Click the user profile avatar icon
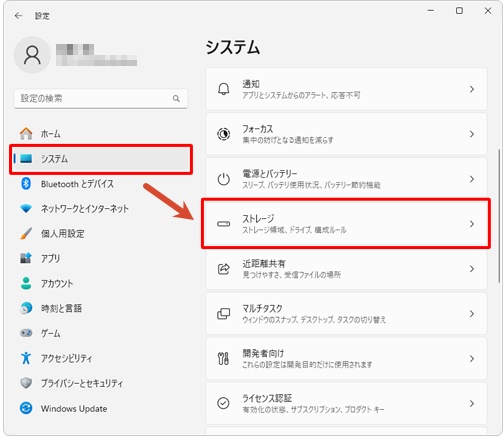 (32, 55)
